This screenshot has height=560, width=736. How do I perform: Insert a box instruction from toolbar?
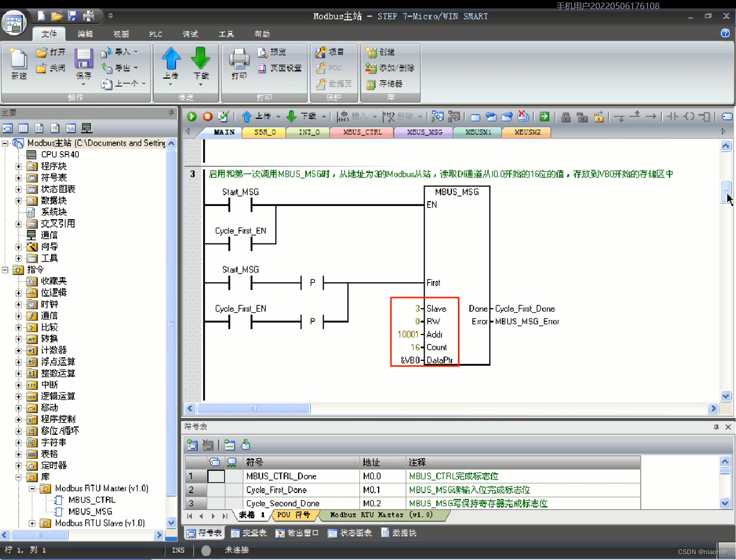(705, 116)
